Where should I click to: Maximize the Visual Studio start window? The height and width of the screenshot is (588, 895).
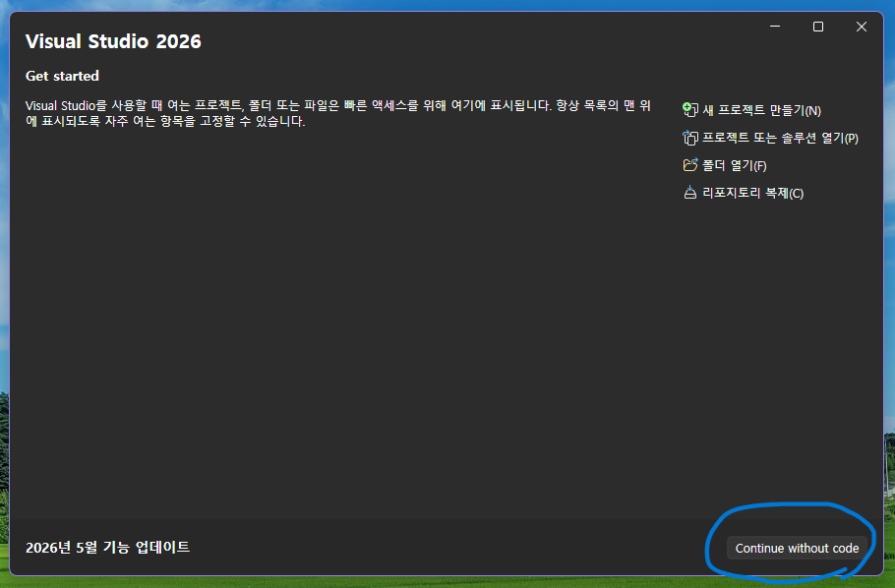tap(818, 27)
